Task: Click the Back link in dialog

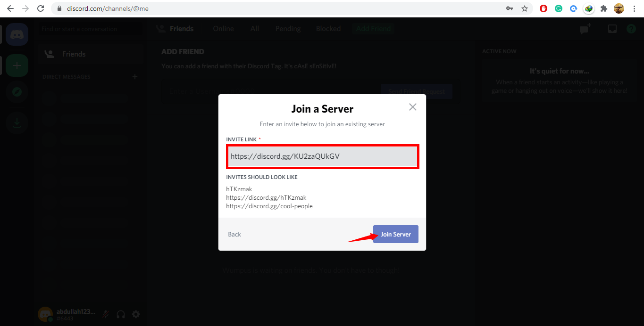Action: click(x=234, y=234)
